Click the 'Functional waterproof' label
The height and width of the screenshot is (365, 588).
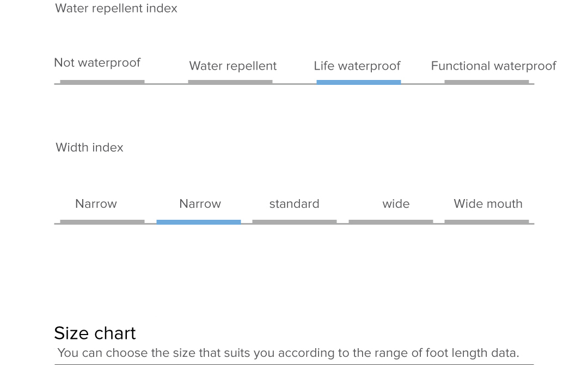pos(493,66)
